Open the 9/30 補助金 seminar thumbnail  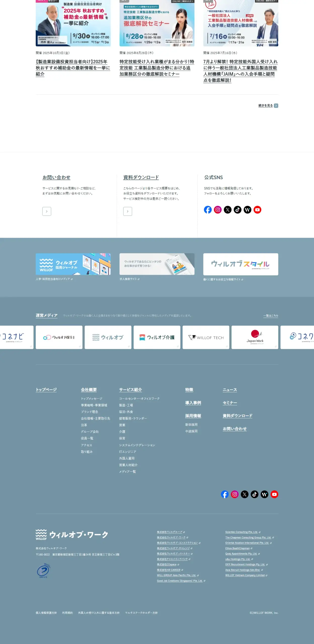click(73, 23)
